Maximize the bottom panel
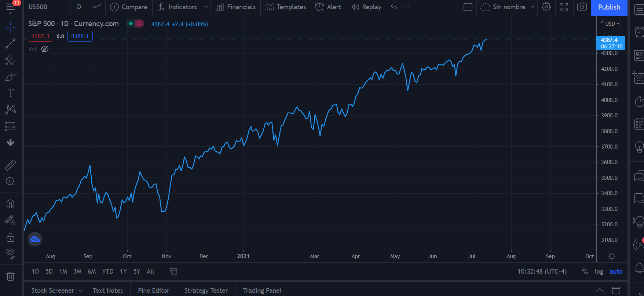 coord(616,290)
